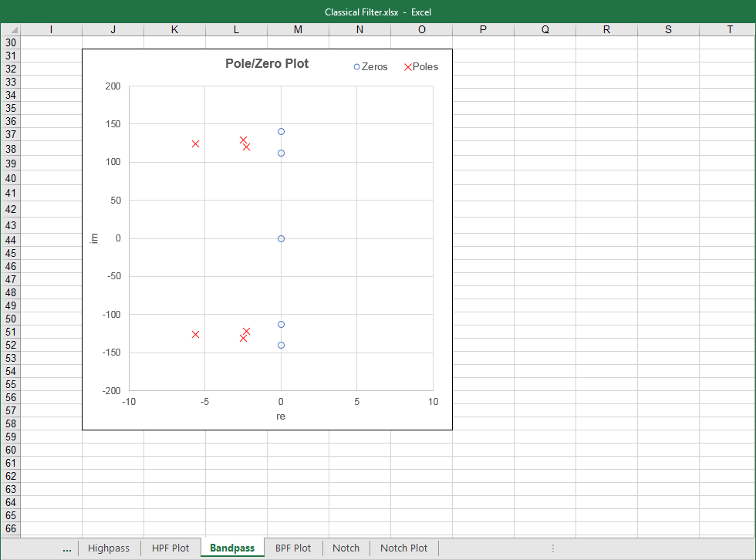Select row 60 header
Screen dimensions: 756x560
coord(10,450)
